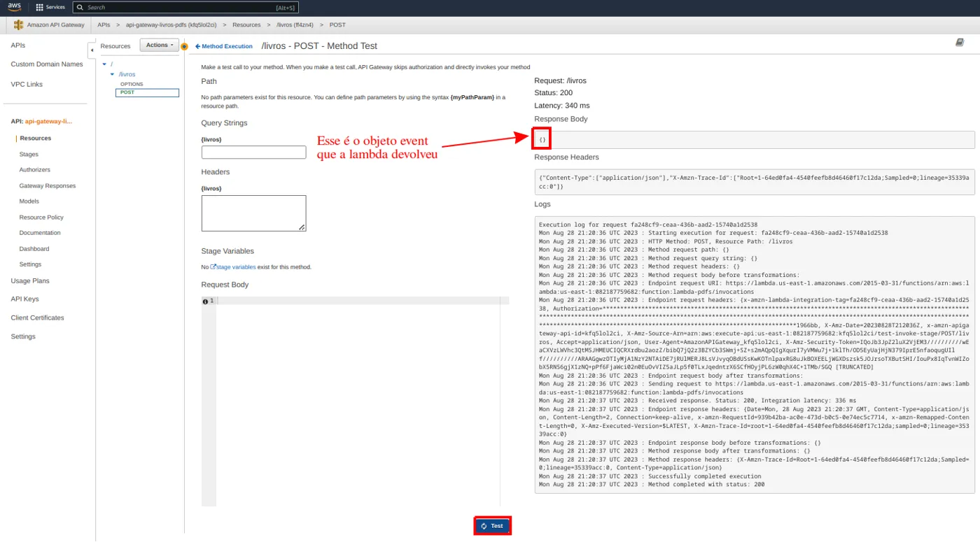The height and width of the screenshot is (542, 980).
Task: Click the Amazon API Gateway icon
Action: [18, 24]
